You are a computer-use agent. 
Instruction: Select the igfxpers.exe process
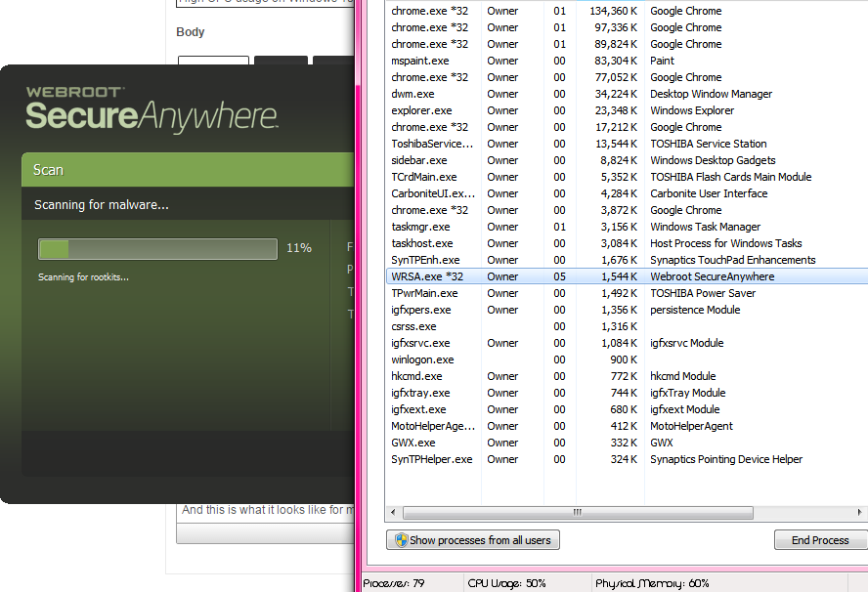click(627, 310)
